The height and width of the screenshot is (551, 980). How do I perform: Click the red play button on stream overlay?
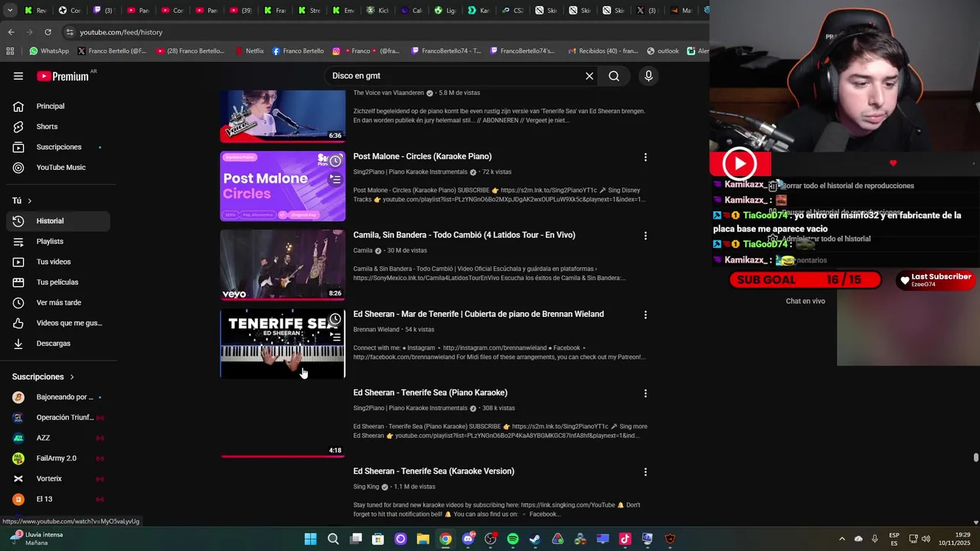[740, 163]
